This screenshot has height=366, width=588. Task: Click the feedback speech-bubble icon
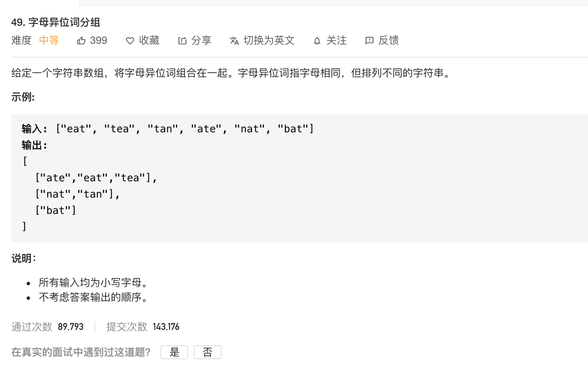tap(369, 41)
